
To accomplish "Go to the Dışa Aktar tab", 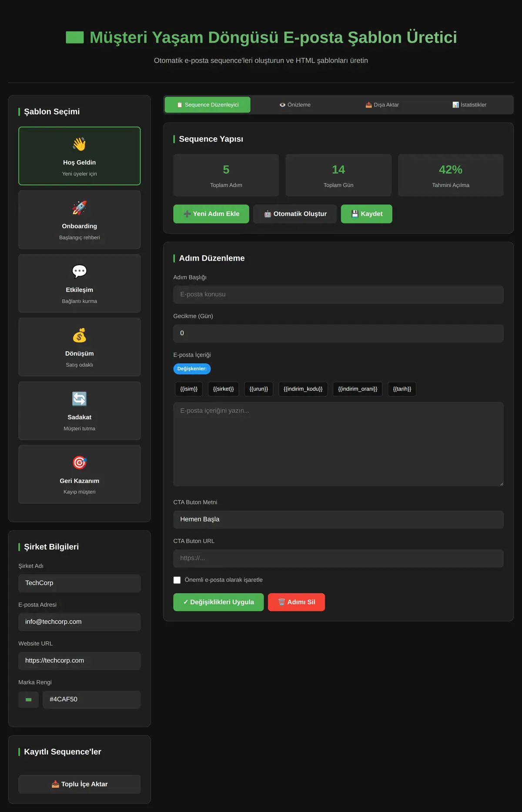I will [382, 105].
